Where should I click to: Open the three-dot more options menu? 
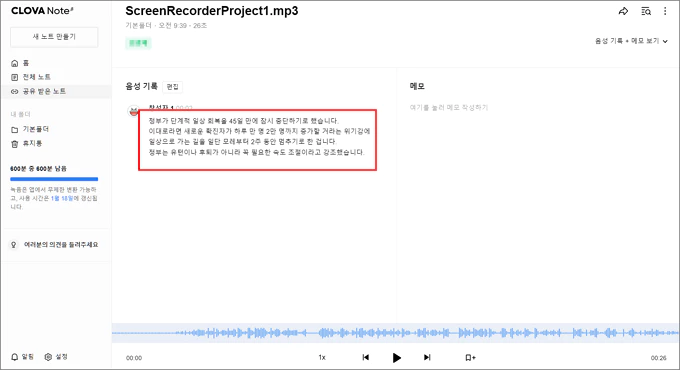[665, 11]
